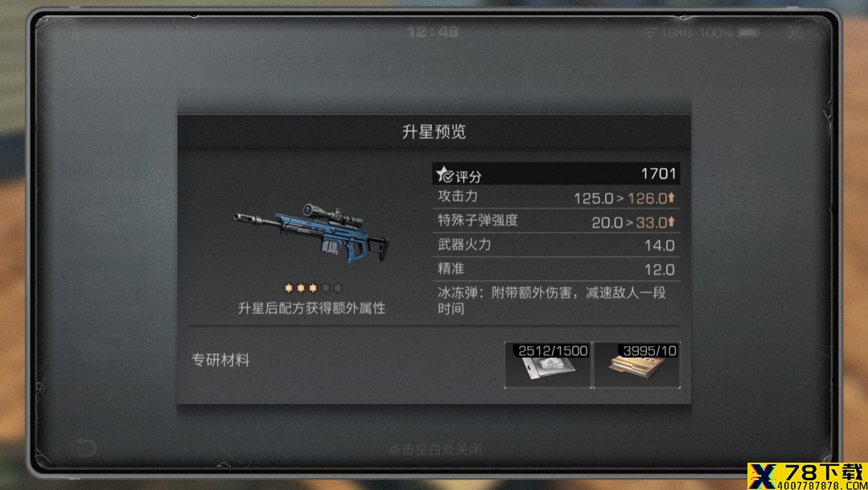This screenshot has height=490, width=868.
Task: Close the screen with the top-right X
Action: click(x=795, y=33)
